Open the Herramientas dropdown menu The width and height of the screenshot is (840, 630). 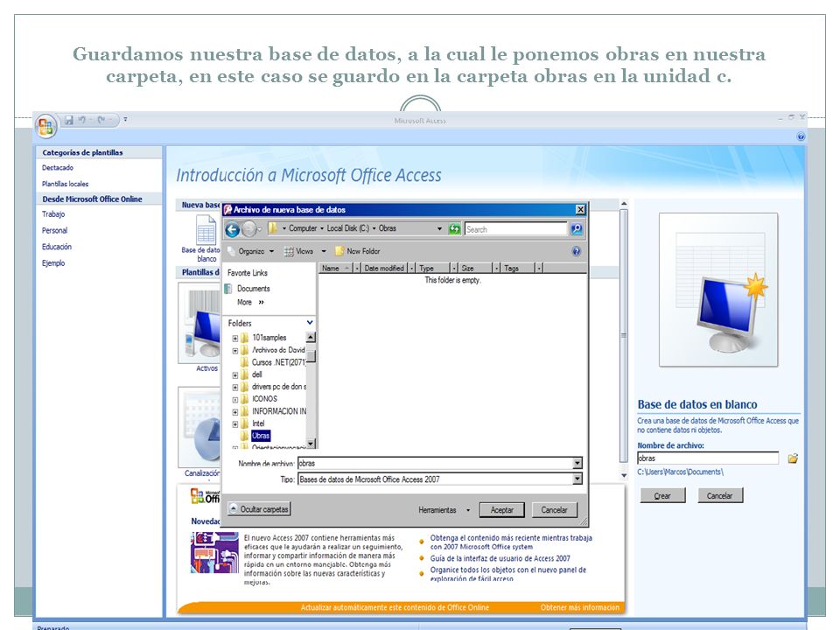(x=444, y=510)
